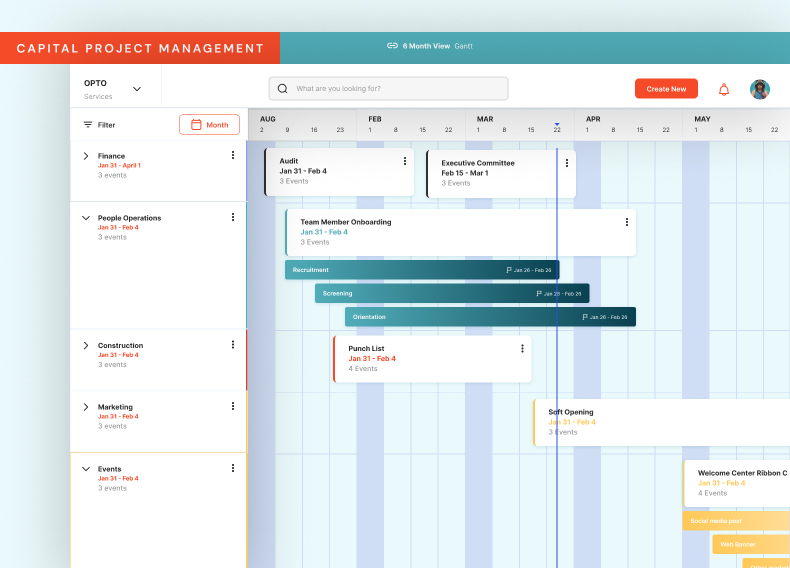Select the Recruitment task bar
This screenshot has height=568, width=790.
click(422, 270)
